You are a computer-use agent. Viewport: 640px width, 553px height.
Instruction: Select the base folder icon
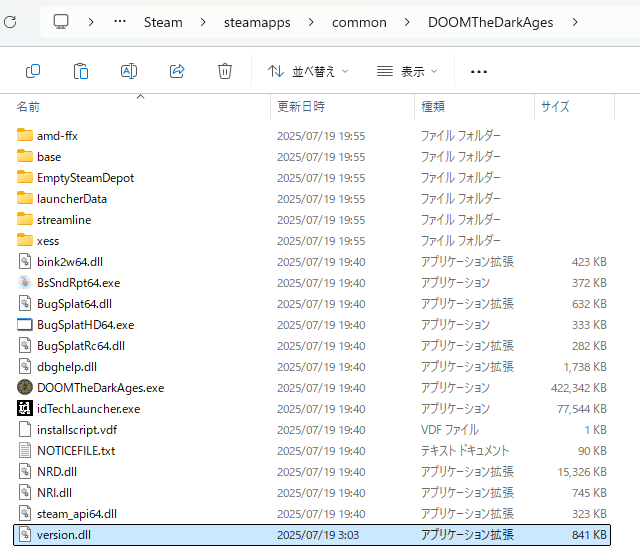pos(25,156)
